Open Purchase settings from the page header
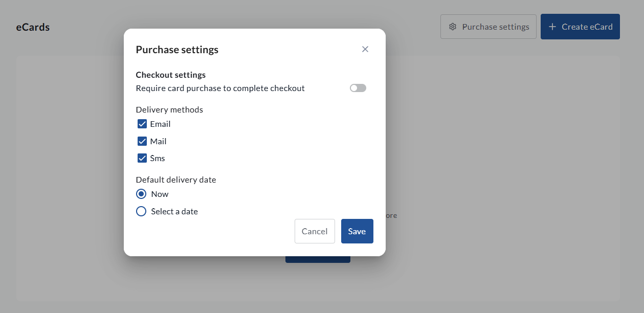 tap(488, 27)
